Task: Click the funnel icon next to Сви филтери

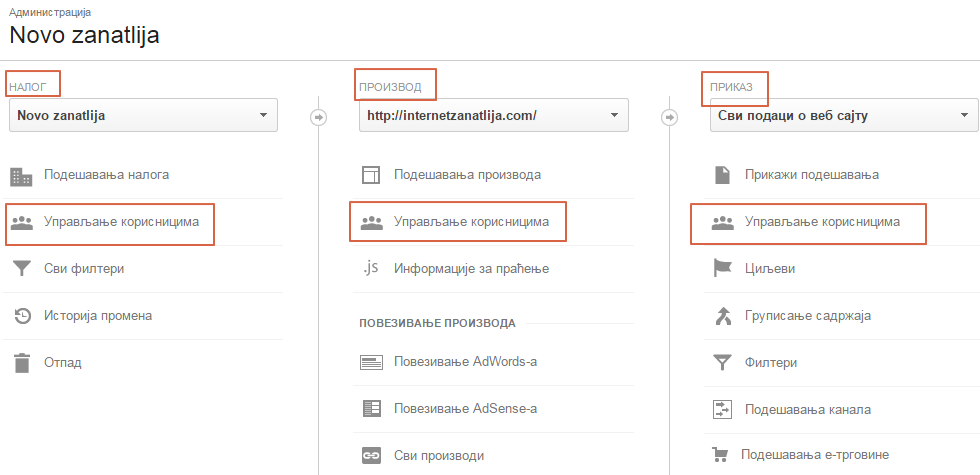Action: pos(21,269)
